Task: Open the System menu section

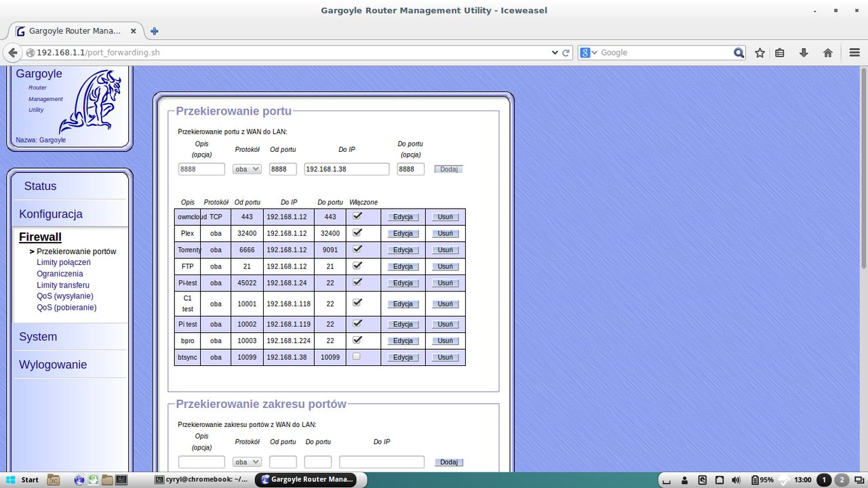Action: pyautogui.click(x=38, y=336)
